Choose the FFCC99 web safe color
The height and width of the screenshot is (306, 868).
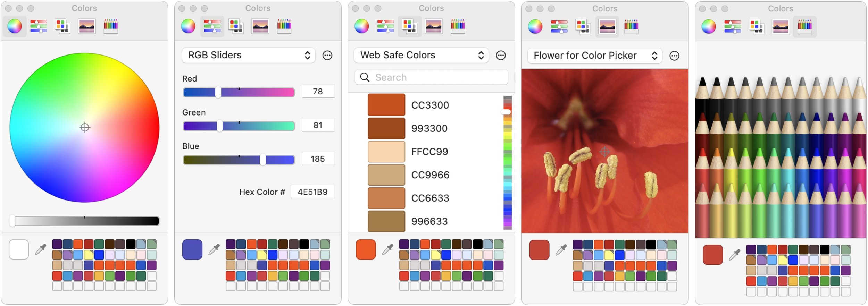click(x=431, y=152)
